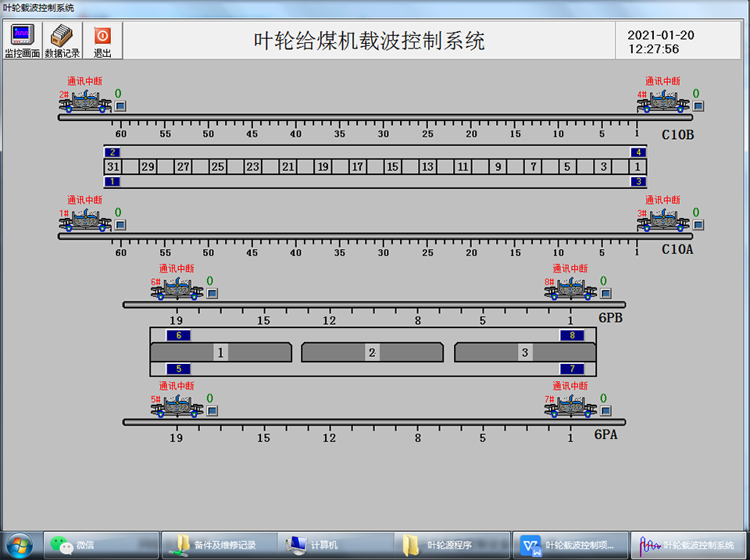Select feeder 7# on track 6PA
This screenshot has height=560, width=750.
coord(570,406)
